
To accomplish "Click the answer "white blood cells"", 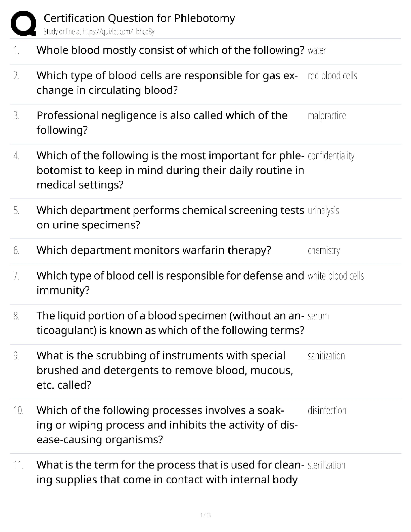I will tap(335, 276).
